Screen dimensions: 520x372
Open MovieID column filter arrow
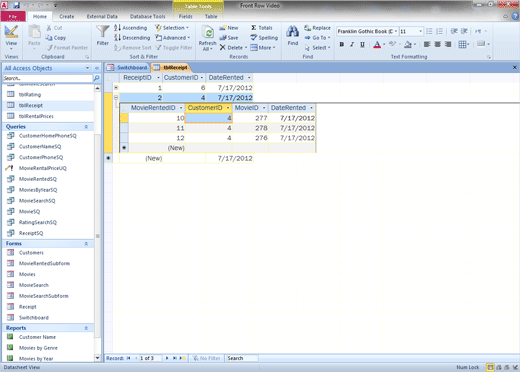coord(264,108)
